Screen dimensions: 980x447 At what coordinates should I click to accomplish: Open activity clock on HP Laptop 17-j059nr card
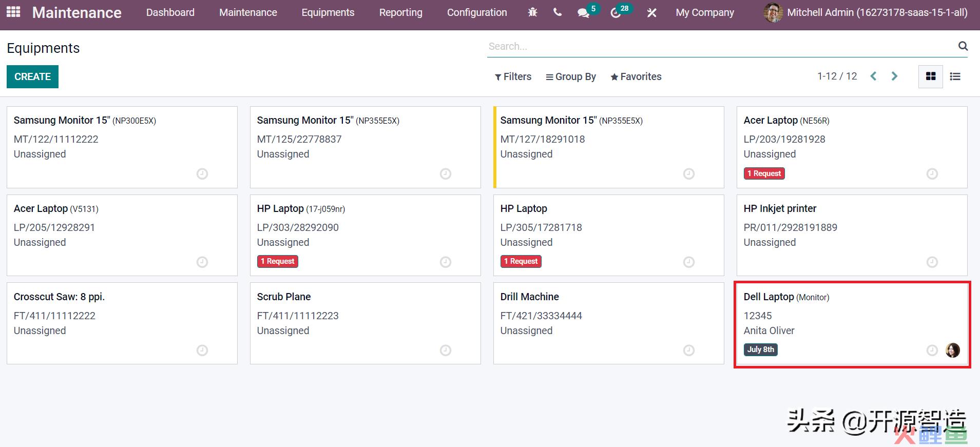[x=446, y=262]
